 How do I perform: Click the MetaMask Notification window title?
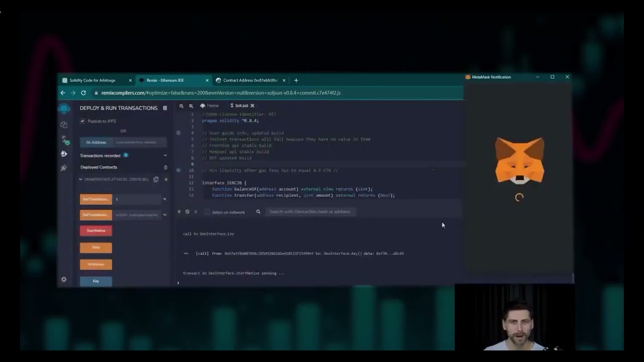click(x=491, y=77)
